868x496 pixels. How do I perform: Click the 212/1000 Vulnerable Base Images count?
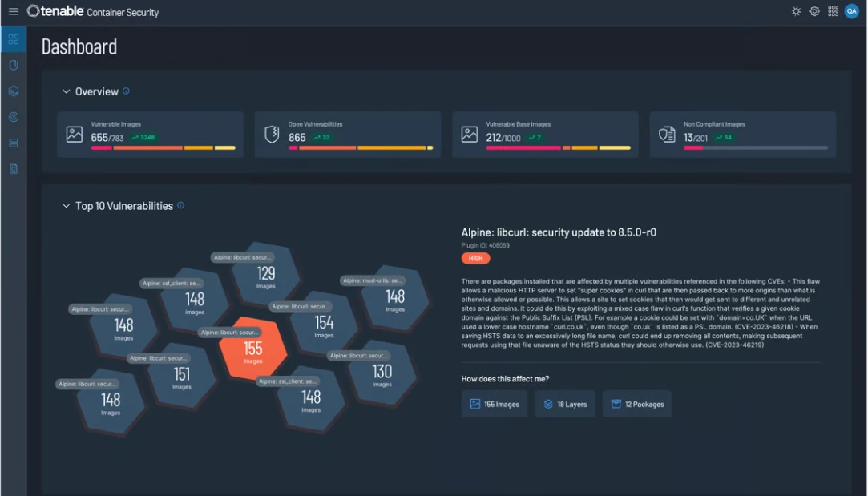point(503,137)
